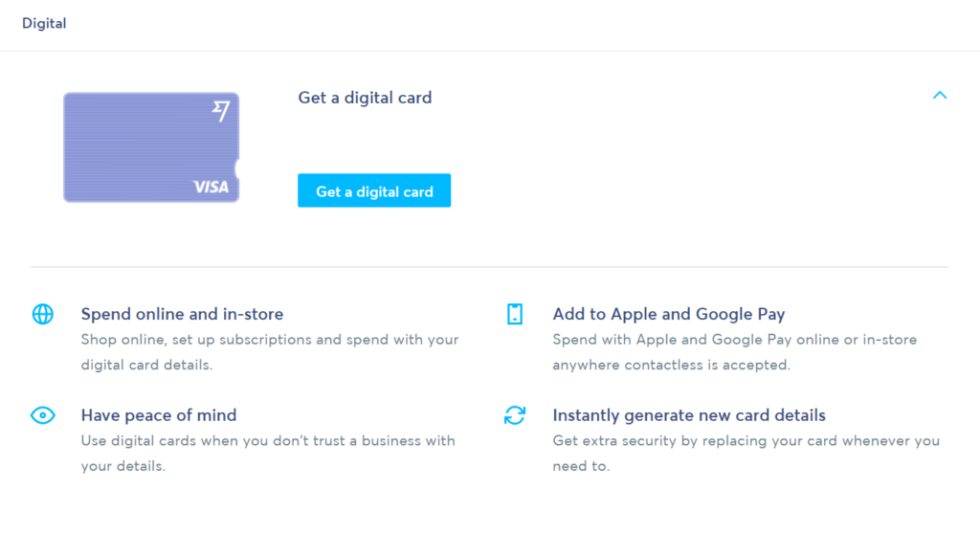This screenshot has width=980, height=534.
Task: Click the Instantly generate new card details heading
Action: tap(689, 415)
